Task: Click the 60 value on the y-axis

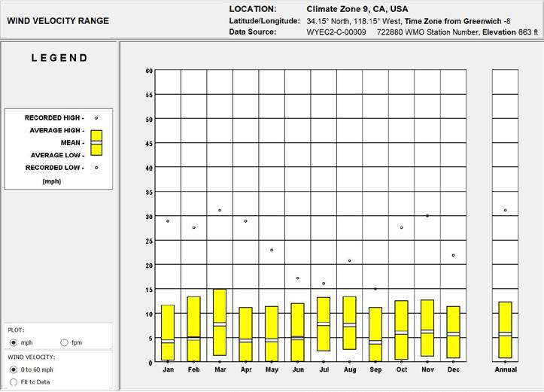Action: click(149, 71)
